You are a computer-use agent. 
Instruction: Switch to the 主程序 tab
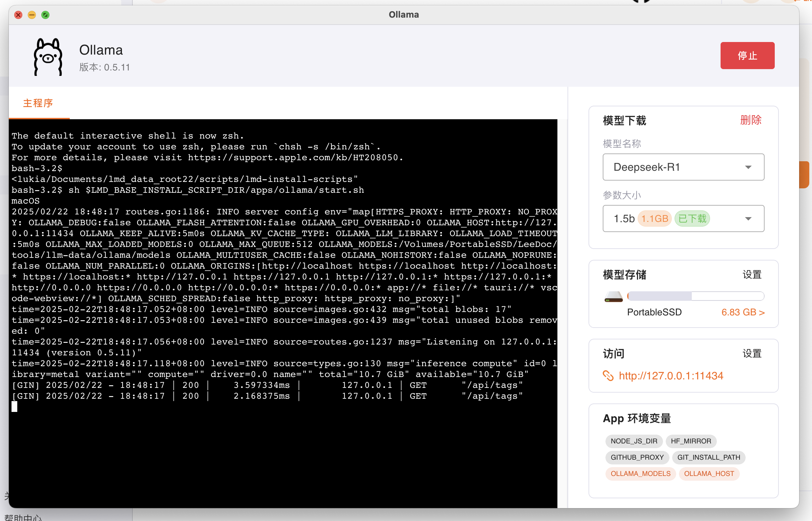(38, 103)
